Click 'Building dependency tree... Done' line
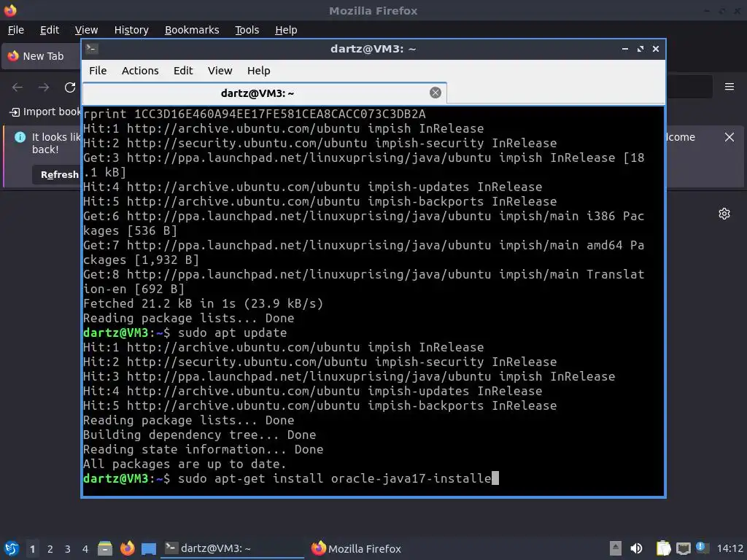This screenshot has width=747, height=560. pos(199,435)
